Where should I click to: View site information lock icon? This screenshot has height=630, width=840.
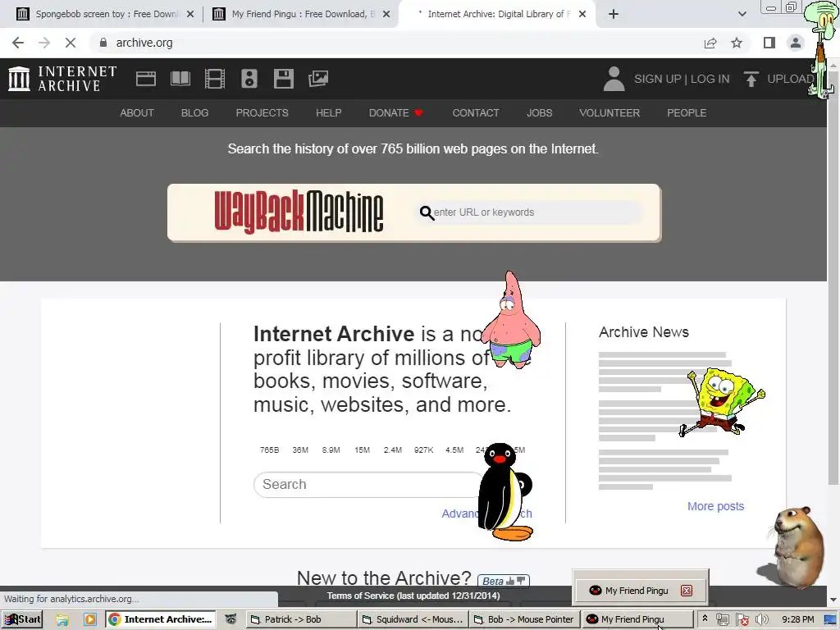(103, 43)
